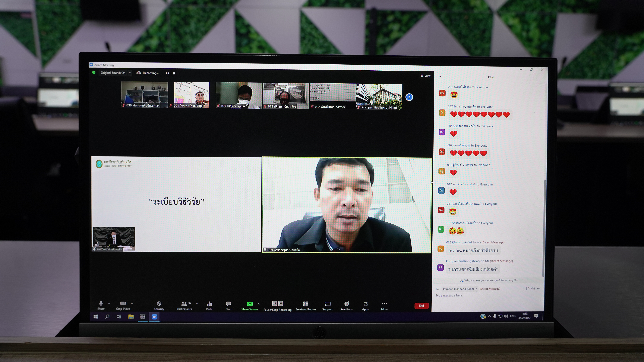Click 027 message with eight hearts
This screenshot has width=644, height=362.
click(480, 114)
